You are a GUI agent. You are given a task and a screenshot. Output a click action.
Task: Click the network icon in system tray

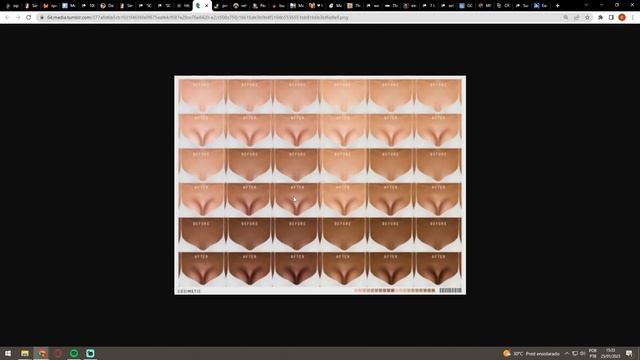[575, 353]
